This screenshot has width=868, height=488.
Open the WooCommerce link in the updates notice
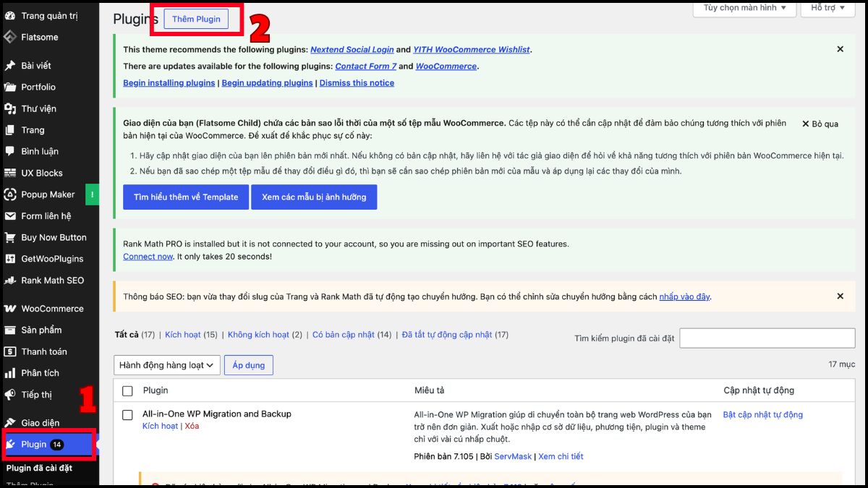[446, 67]
